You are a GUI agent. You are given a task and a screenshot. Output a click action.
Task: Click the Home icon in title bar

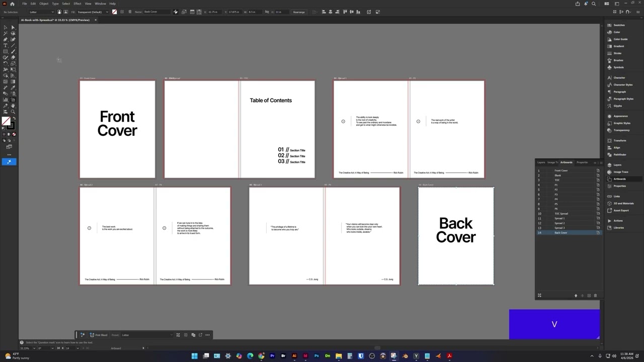(x=13, y=4)
